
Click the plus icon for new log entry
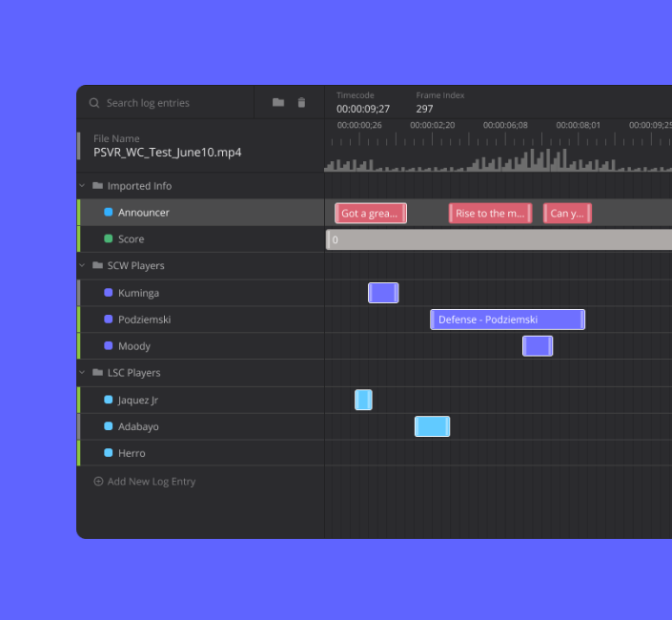[x=98, y=482]
